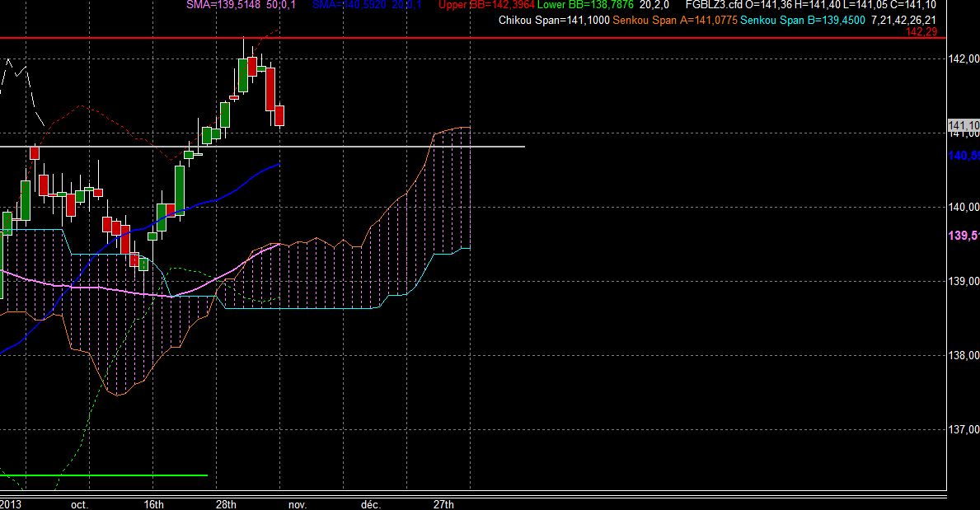Click the Bollinger parameters 20,2,0
The image size is (980, 510).
click(654, 4)
